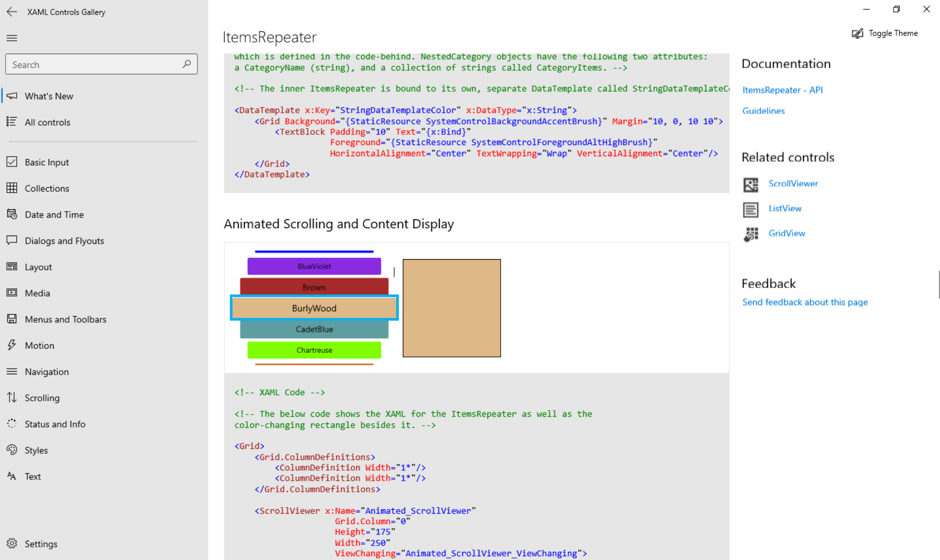Select the BlueViolet color item
Image resolution: width=940 pixels, height=560 pixels.
pyautogui.click(x=314, y=266)
